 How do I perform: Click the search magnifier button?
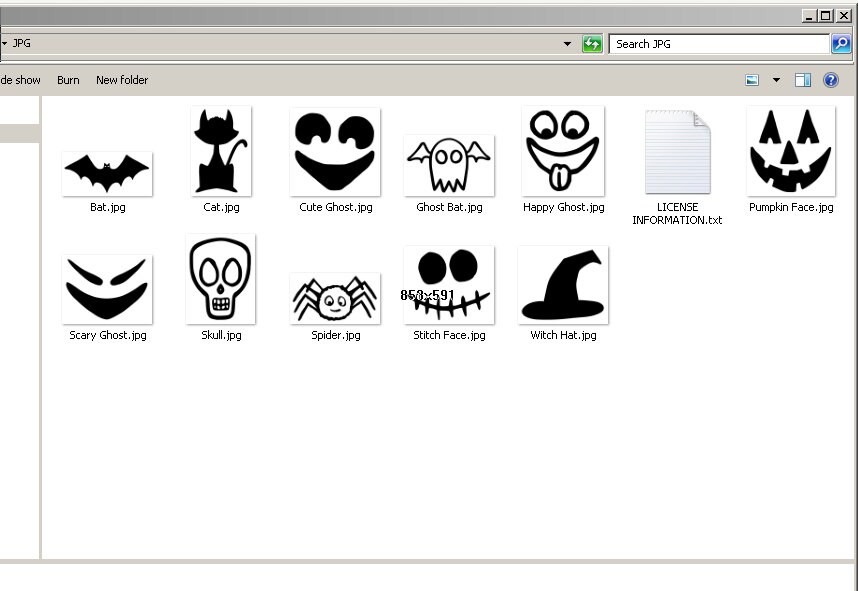click(841, 43)
